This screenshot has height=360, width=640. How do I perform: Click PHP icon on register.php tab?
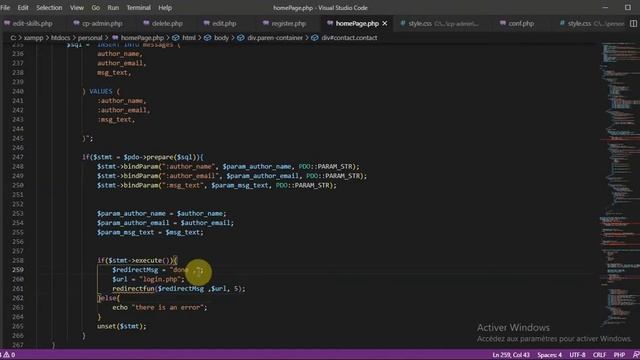tap(266, 24)
